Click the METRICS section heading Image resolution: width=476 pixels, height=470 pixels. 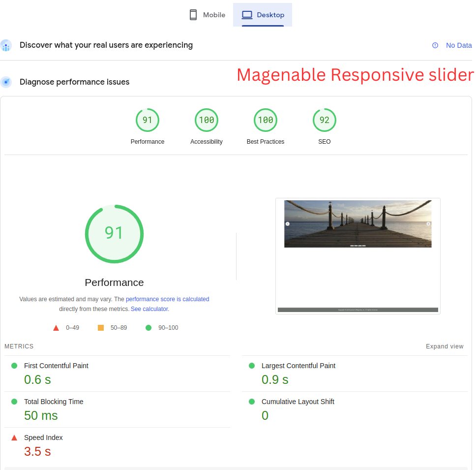[x=19, y=346]
